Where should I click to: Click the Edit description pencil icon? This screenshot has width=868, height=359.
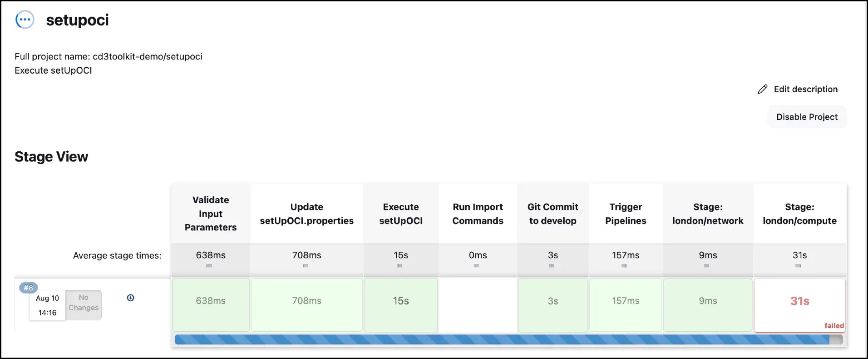tap(762, 90)
